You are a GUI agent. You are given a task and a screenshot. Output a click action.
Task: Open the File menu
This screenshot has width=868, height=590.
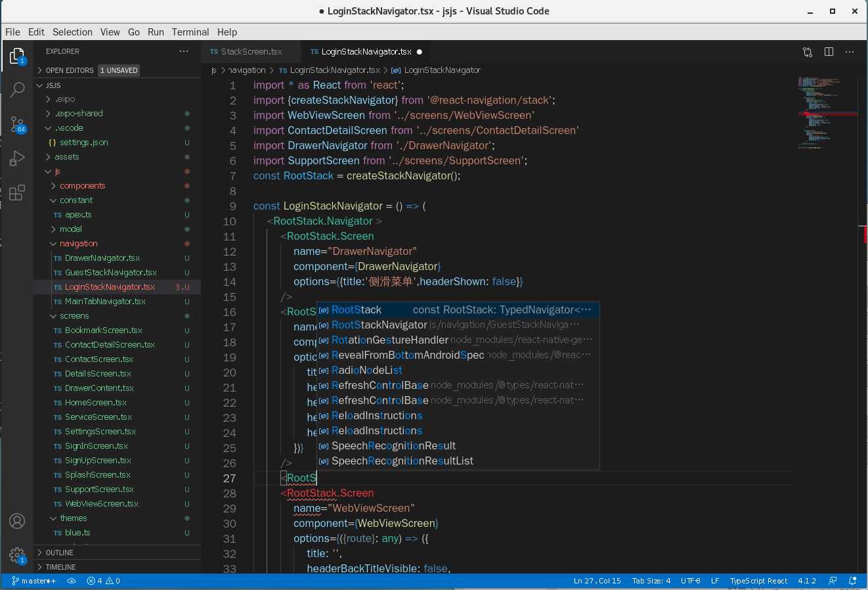12,32
